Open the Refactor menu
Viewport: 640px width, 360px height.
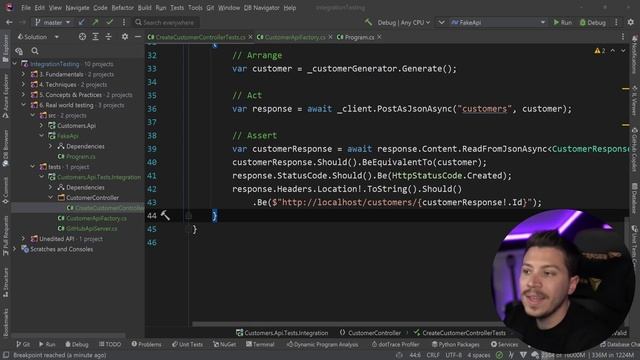[122, 8]
